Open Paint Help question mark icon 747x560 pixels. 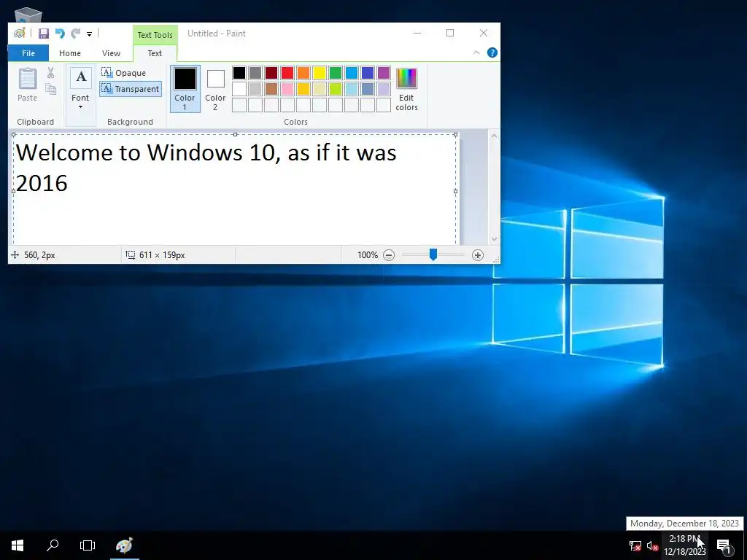pyautogui.click(x=492, y=52)
